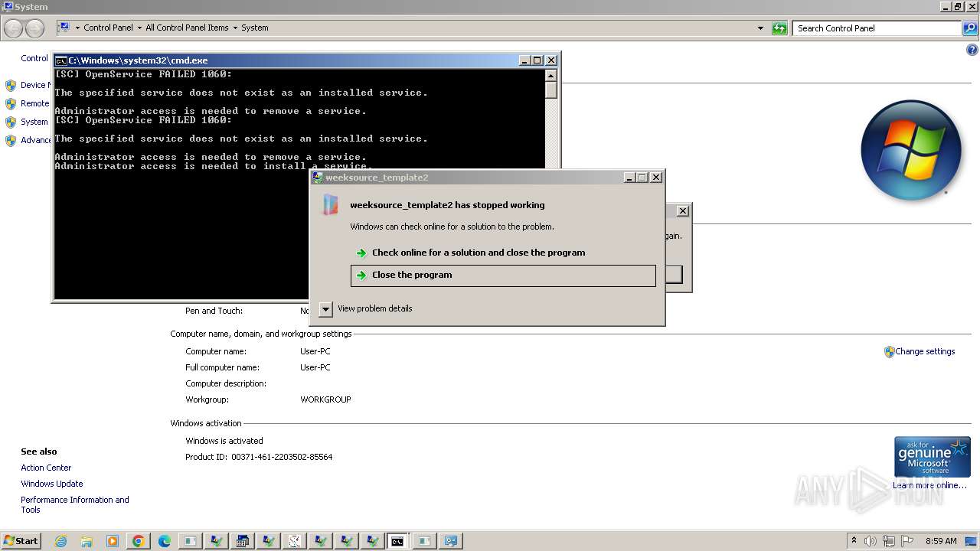Image resolution: width=980 pixels, height=551 pixels.
Task: Click the System window title bar icon
Action: [8, 7]
